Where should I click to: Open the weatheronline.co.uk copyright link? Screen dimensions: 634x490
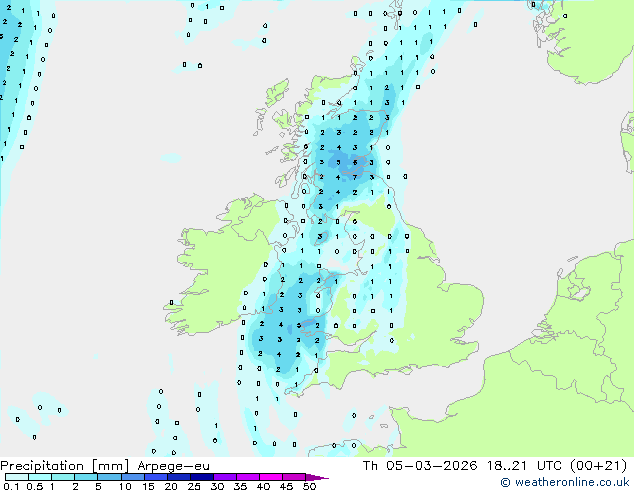565,482
